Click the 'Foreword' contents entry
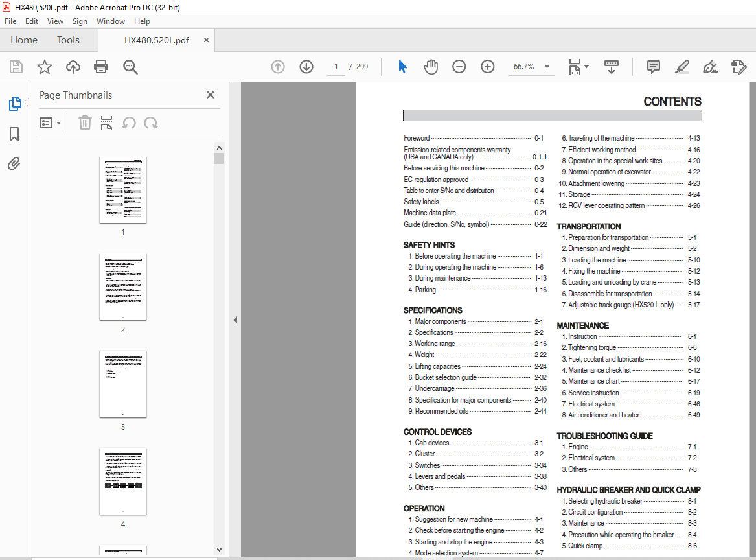The width and height of the screenshot is (756, 560). coord(417,138)
